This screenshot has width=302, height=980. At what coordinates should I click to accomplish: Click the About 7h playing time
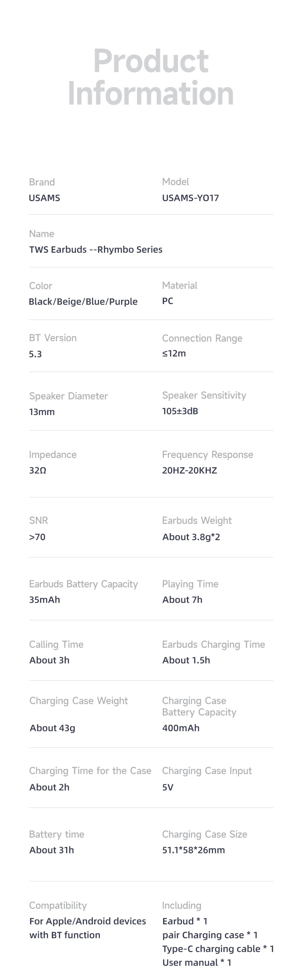click(x=182, y=600)
